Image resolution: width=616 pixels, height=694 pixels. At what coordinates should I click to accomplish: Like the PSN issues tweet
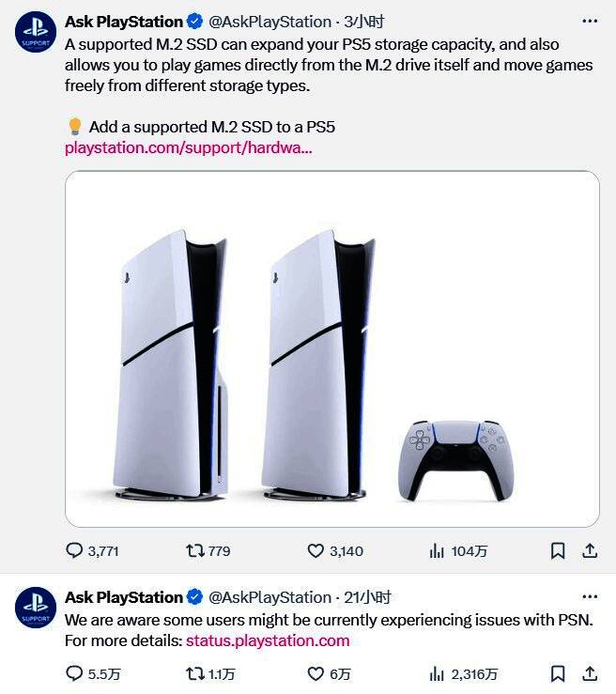tap(329, 673)
